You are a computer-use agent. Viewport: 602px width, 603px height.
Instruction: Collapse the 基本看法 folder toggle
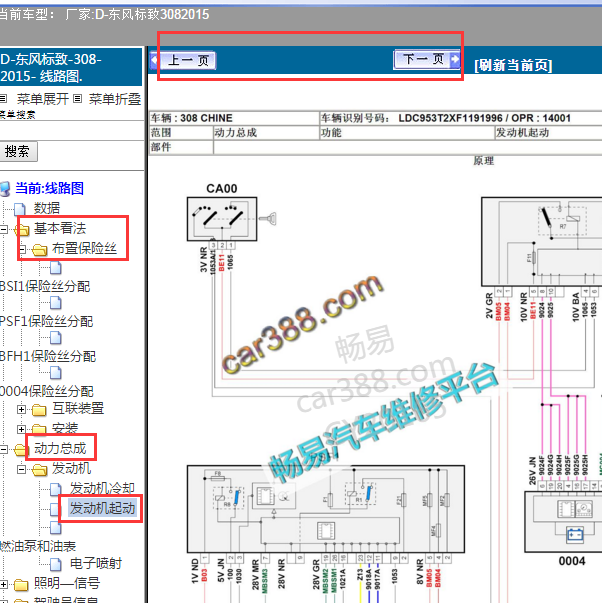[3, 230]
